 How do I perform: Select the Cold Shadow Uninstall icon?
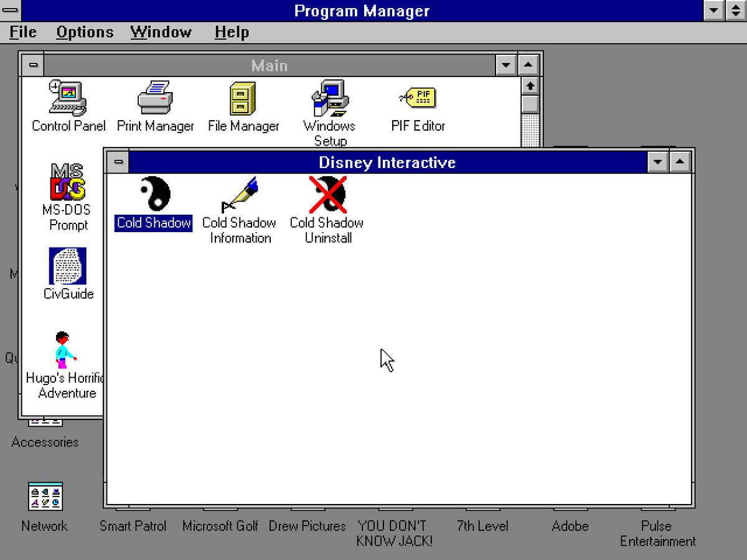click(327, 194)
